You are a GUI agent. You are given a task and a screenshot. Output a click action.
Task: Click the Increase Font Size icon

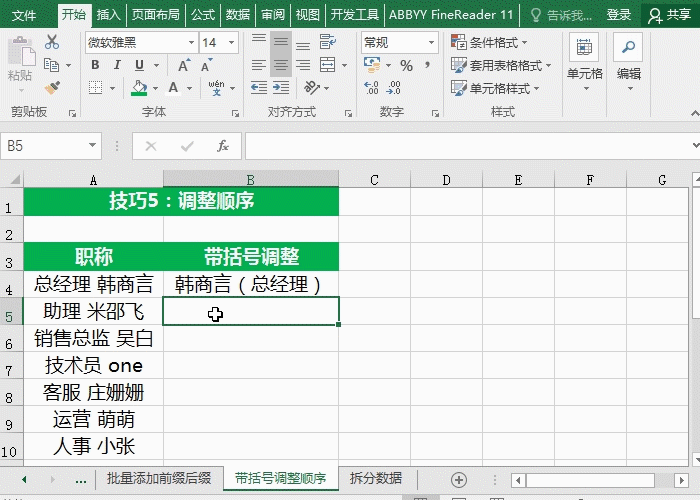click(184, 65)
